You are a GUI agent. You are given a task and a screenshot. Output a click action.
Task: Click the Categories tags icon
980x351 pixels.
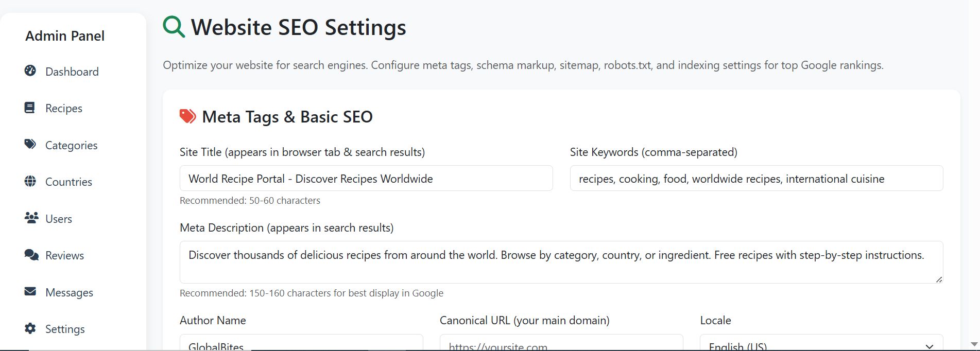30,145
